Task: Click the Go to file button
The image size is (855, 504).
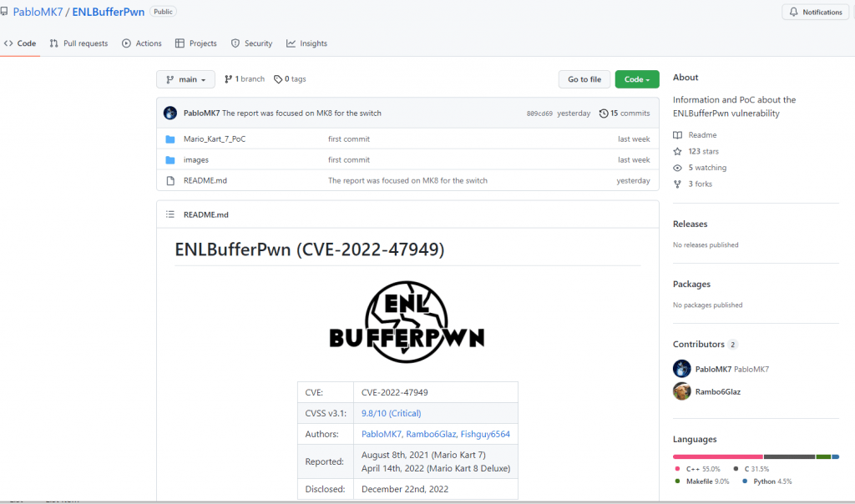Action: tap(584, 79)
